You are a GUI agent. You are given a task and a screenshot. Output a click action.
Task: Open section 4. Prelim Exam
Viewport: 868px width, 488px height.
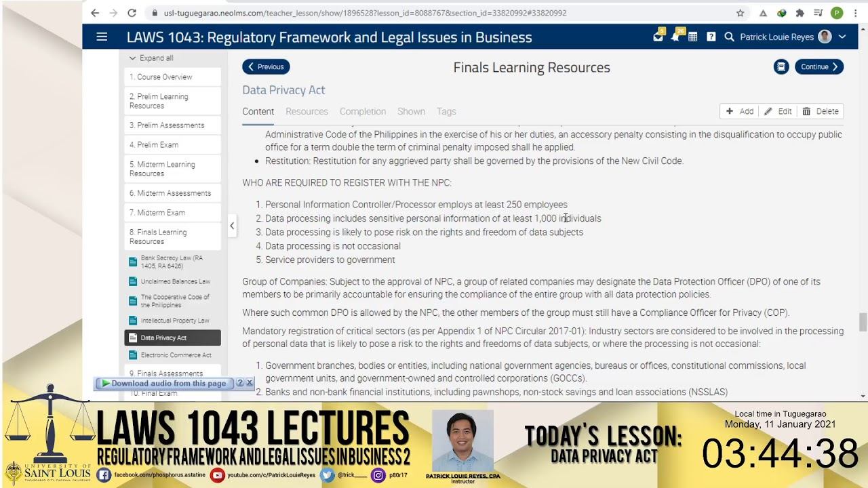(x=172, y=144)
